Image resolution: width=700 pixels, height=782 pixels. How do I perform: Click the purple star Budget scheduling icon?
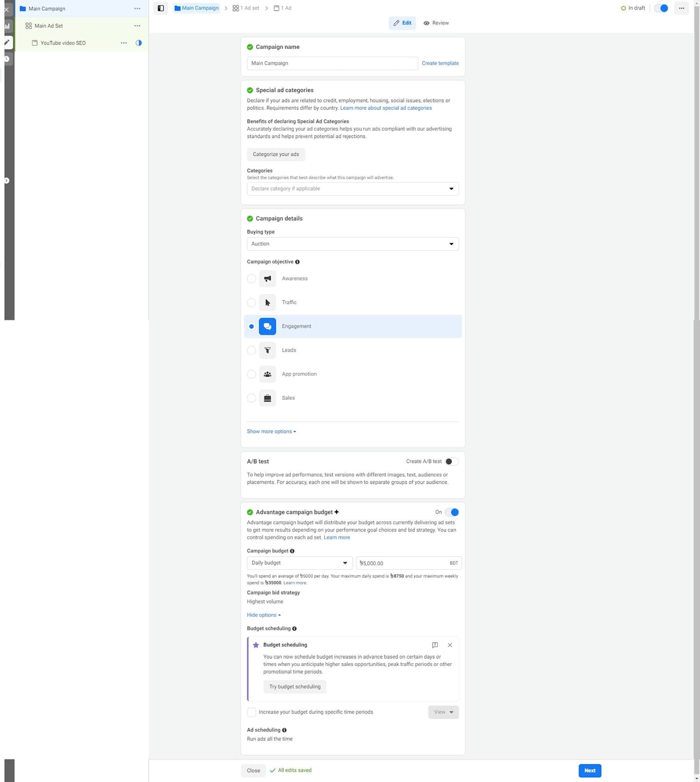256,645
